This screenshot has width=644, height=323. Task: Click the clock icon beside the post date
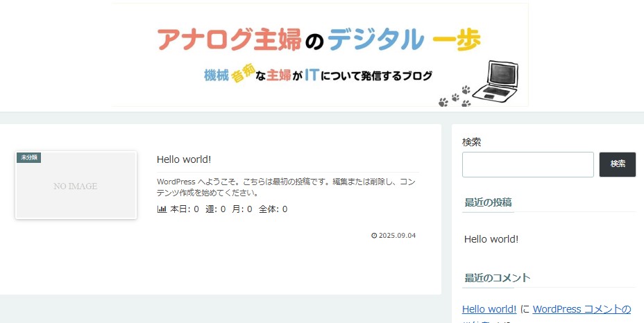[374, 236]
